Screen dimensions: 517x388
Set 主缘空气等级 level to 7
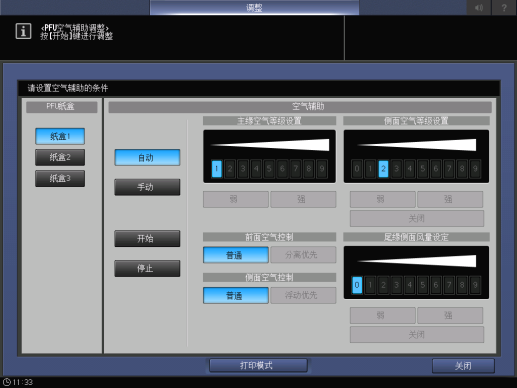tap(296, 169)
